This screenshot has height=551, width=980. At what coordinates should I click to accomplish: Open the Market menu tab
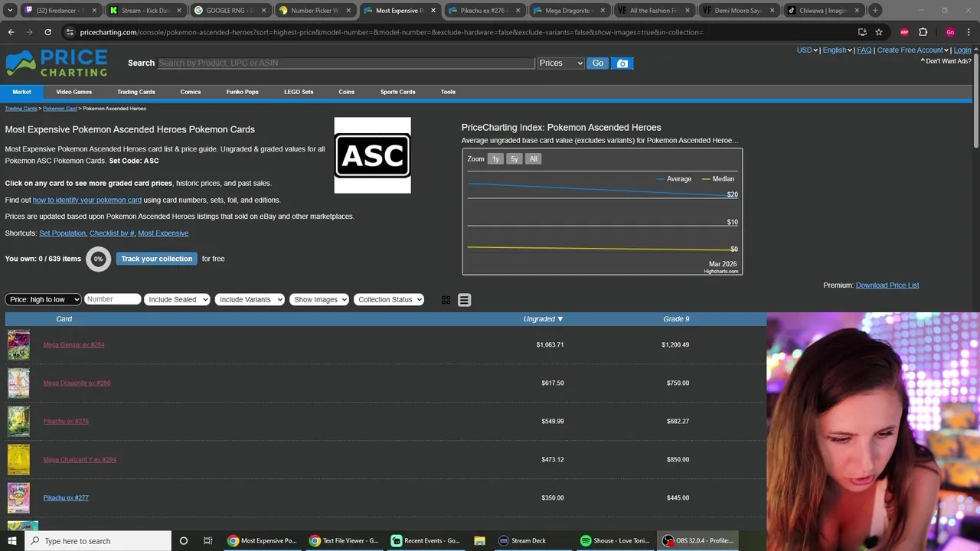coord(21,92)
